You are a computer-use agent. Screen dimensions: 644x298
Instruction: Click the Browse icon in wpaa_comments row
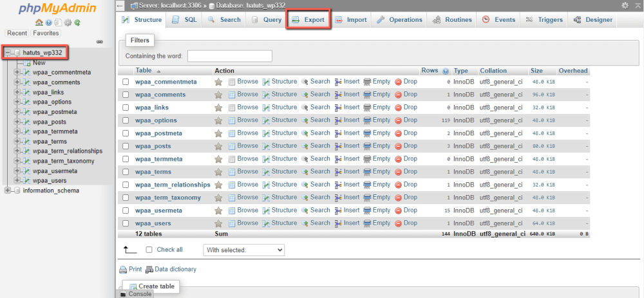coord(232,95)
